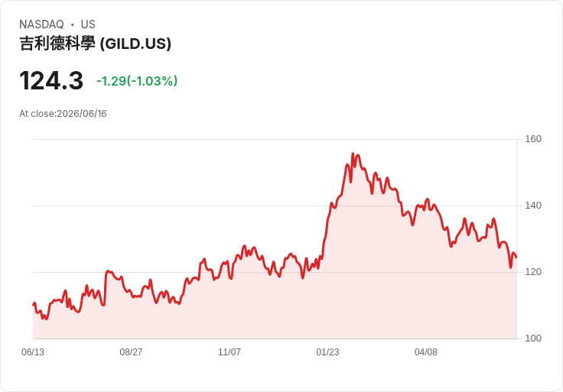
Task: Click the GILD.US stock title
Action: tap(95, 44)
